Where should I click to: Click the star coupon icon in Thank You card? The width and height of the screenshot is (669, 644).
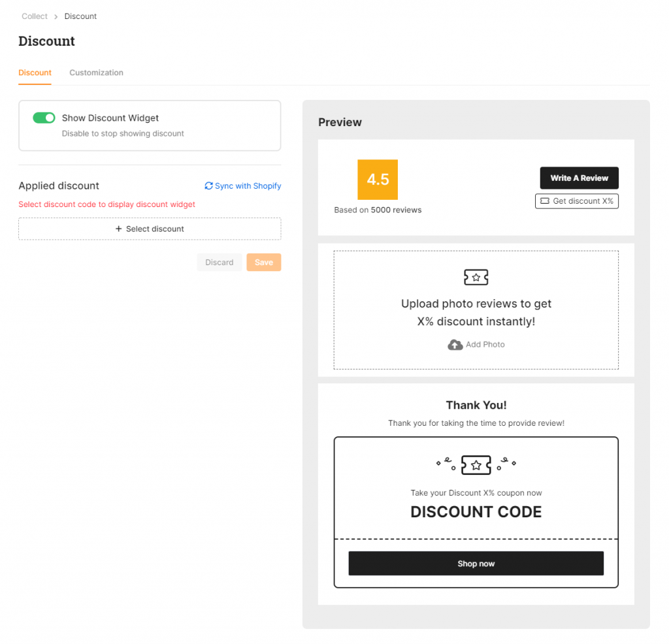(x=476, y=465)
